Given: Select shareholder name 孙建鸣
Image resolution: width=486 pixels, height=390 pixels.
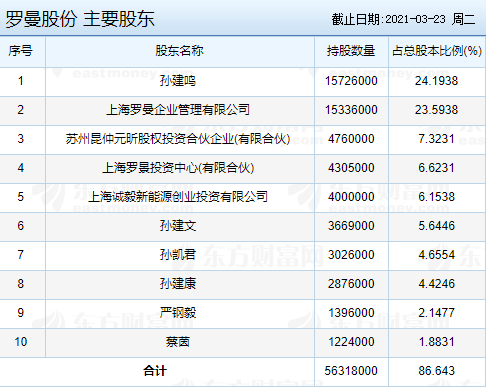Looking at the screenshot, I should point(178,81).
